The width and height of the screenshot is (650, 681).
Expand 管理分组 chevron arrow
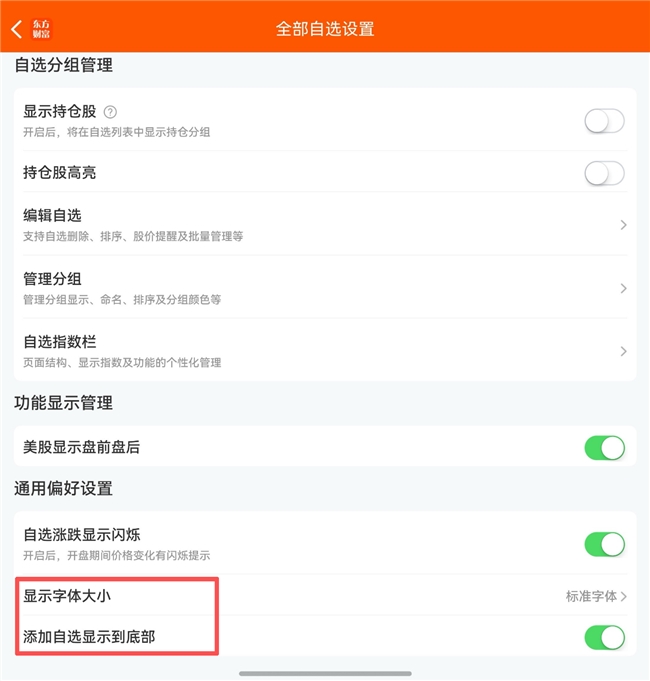pyautogui.click(x=624, y=288)
